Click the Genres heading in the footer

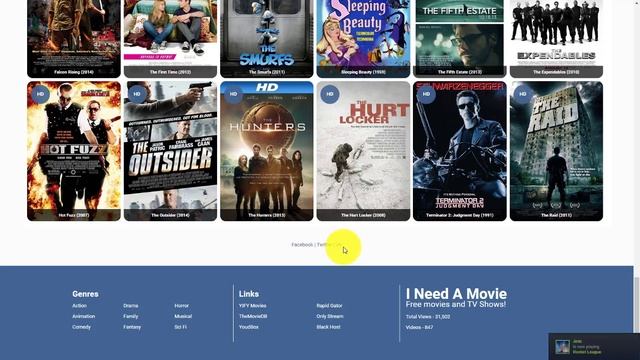pos(85,294)
